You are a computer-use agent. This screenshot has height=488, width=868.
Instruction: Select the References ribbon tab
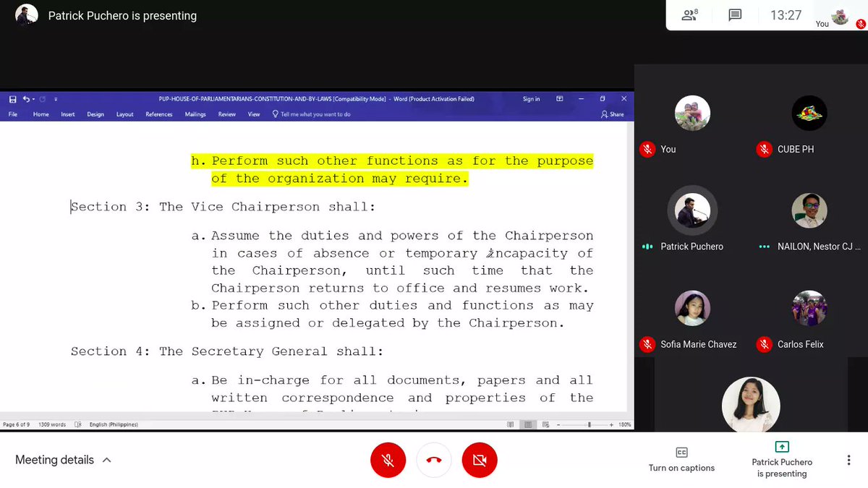159,114
